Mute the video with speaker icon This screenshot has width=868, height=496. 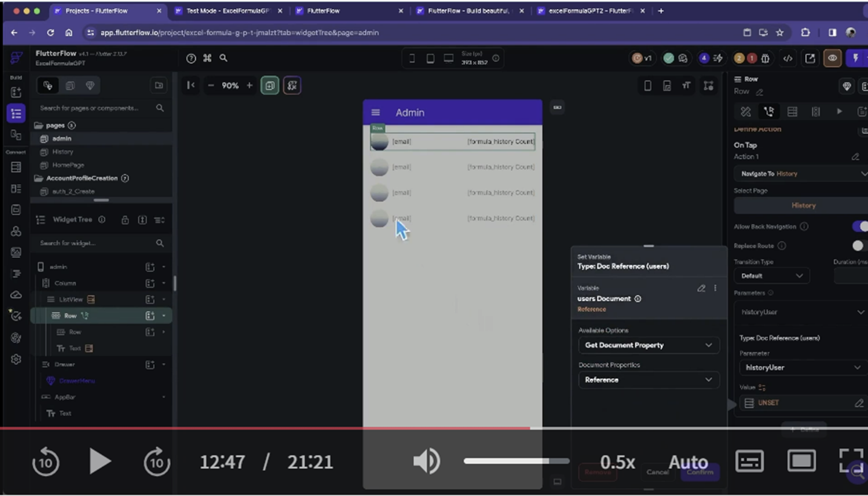point(427,462)
